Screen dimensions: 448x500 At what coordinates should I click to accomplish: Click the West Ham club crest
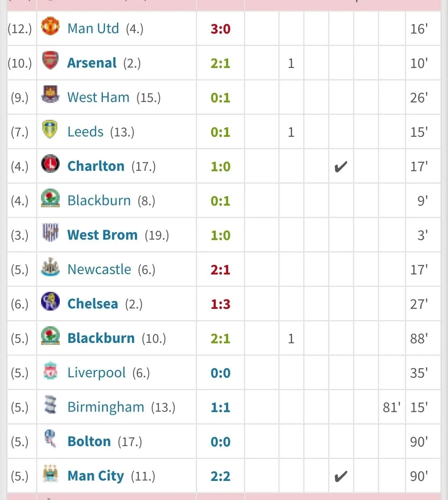[50, 95]
